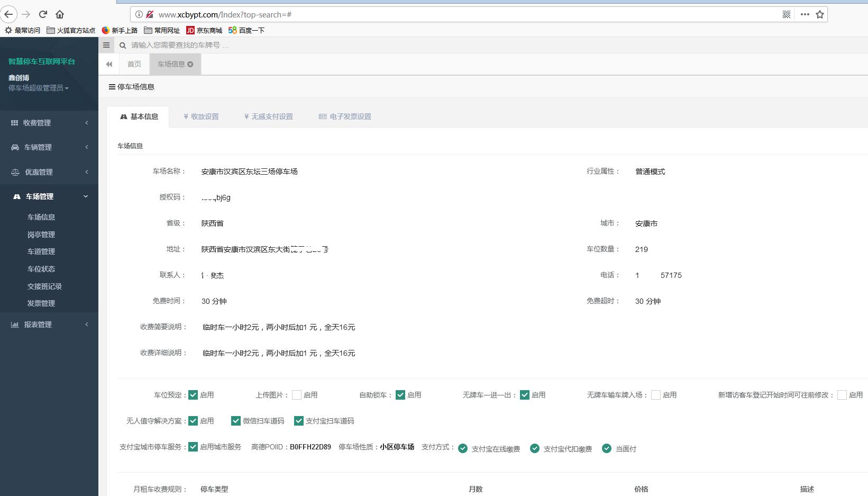Click the hamburger sidebar toggle icon
This screenshot has width=868, height=496.
106,45
